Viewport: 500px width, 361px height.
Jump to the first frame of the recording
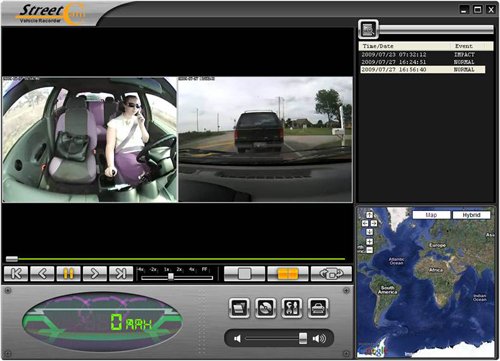(x=16, y=274)
